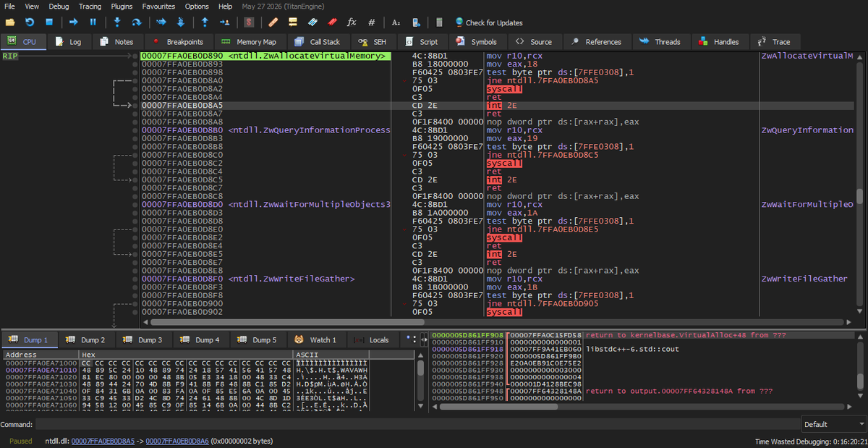Open the Tracing menu
Screen dimensions: 868x448
90,6
